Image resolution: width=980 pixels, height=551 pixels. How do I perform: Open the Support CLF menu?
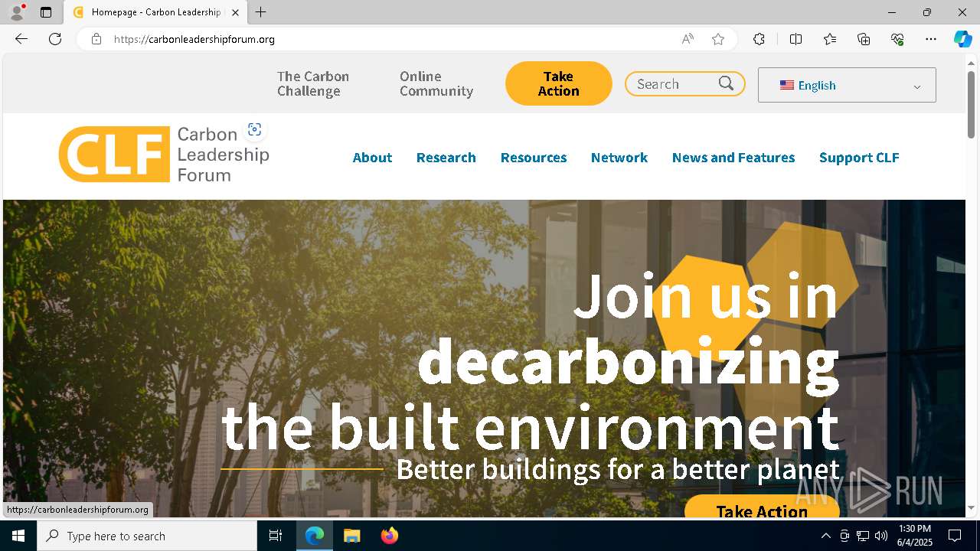pyautogui.click(x=859, y=158)
